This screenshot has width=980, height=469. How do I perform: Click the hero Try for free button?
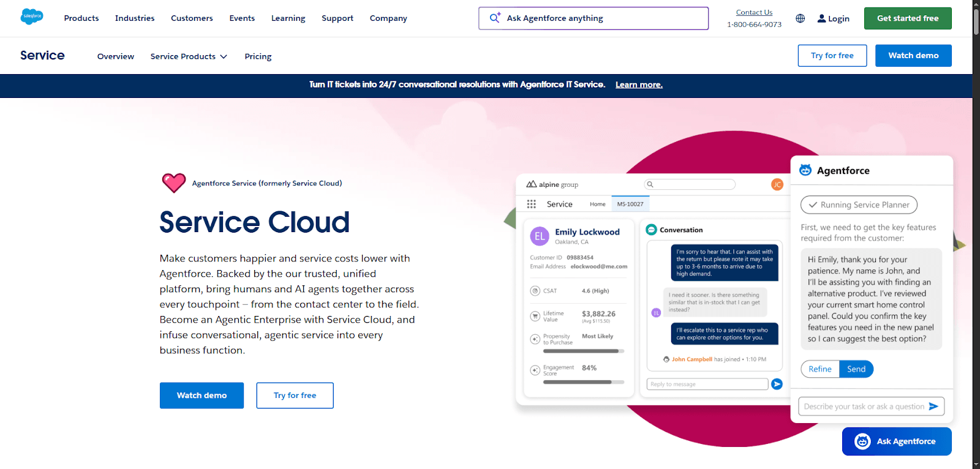point(295,396)
